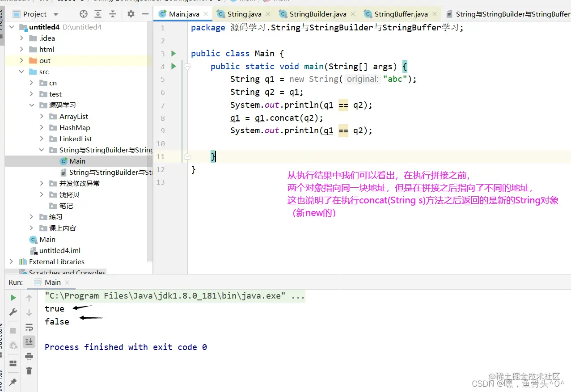Close the String.java editor tab
This screenshot has height=392, width=571.
[267, 14]
